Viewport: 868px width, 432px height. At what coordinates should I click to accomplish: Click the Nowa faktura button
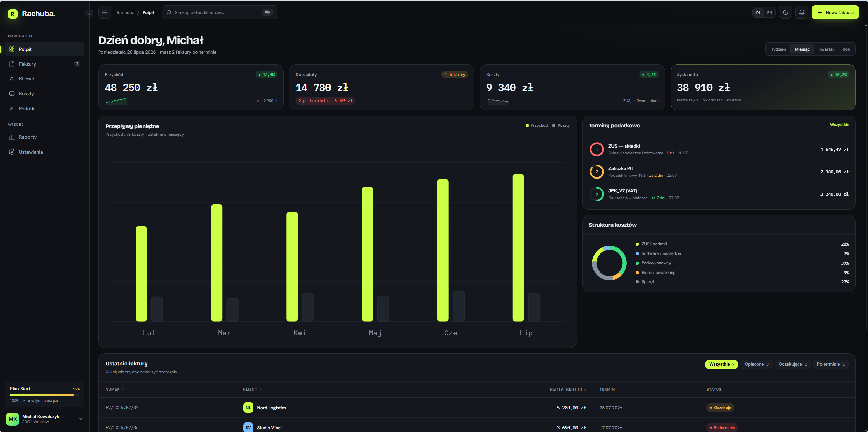(x=835, y=12)
